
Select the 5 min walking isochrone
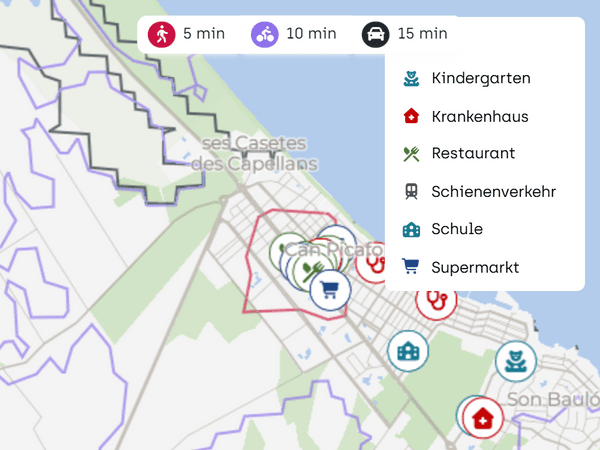(x=186, y=34)
